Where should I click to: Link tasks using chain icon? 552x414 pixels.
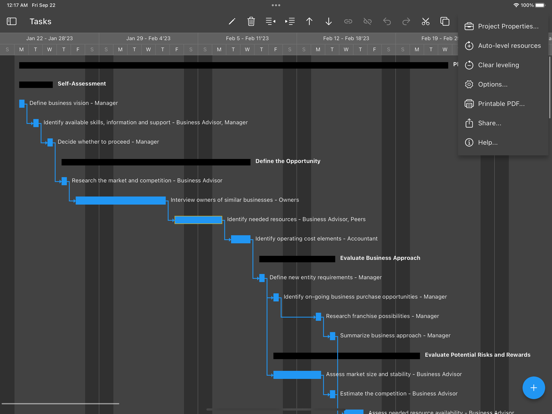tap(348, 21)
